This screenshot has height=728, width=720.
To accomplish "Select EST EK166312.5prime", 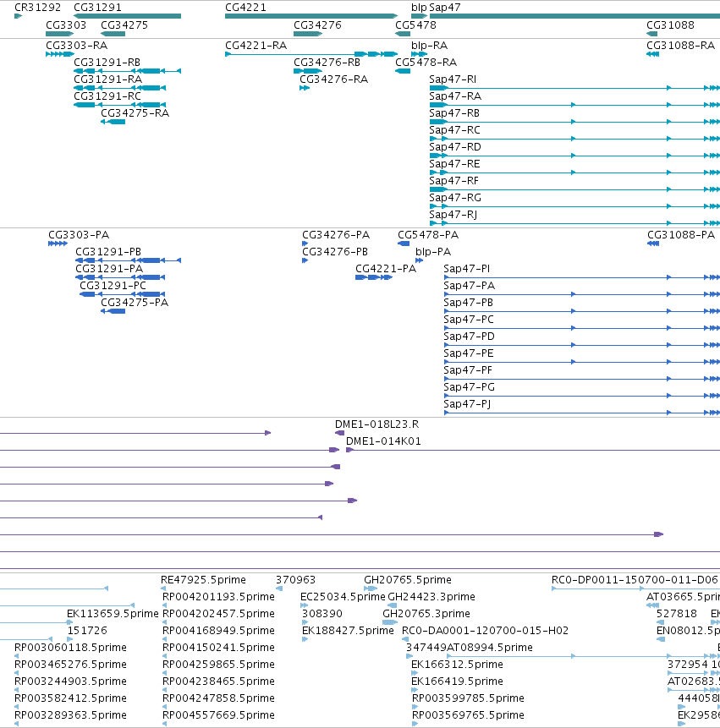I will click(x=457, y=665).
